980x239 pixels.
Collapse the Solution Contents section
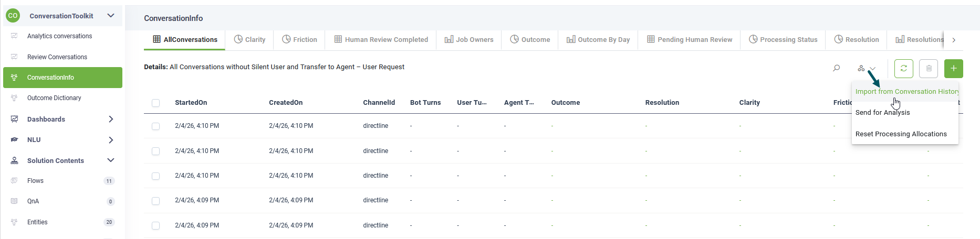(x=110, y=160)
